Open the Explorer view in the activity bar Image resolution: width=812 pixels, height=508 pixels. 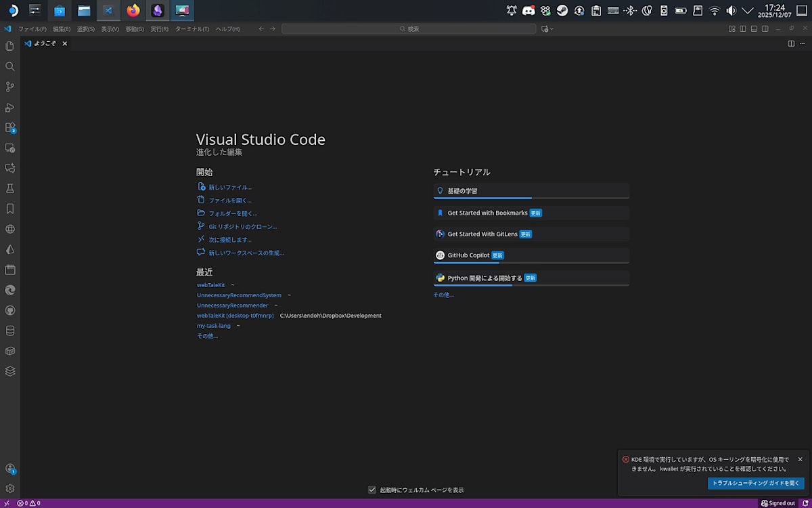pyautogui.click(x=10, y=46)
